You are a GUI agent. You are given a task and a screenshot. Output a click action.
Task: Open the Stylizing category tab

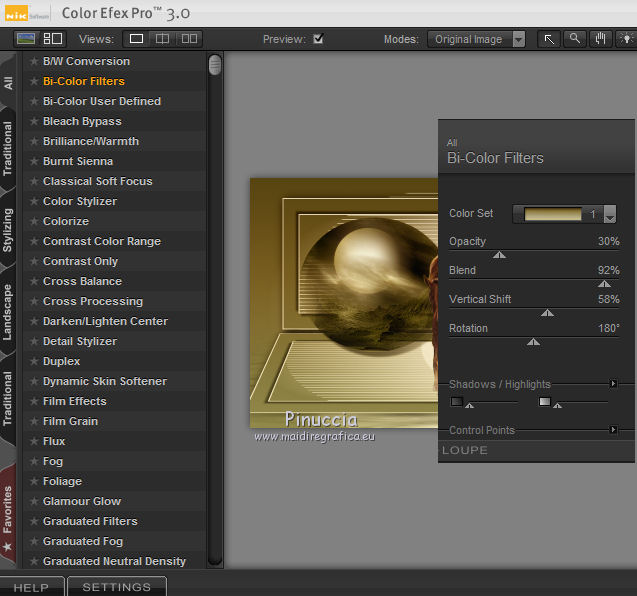[8, 229]
